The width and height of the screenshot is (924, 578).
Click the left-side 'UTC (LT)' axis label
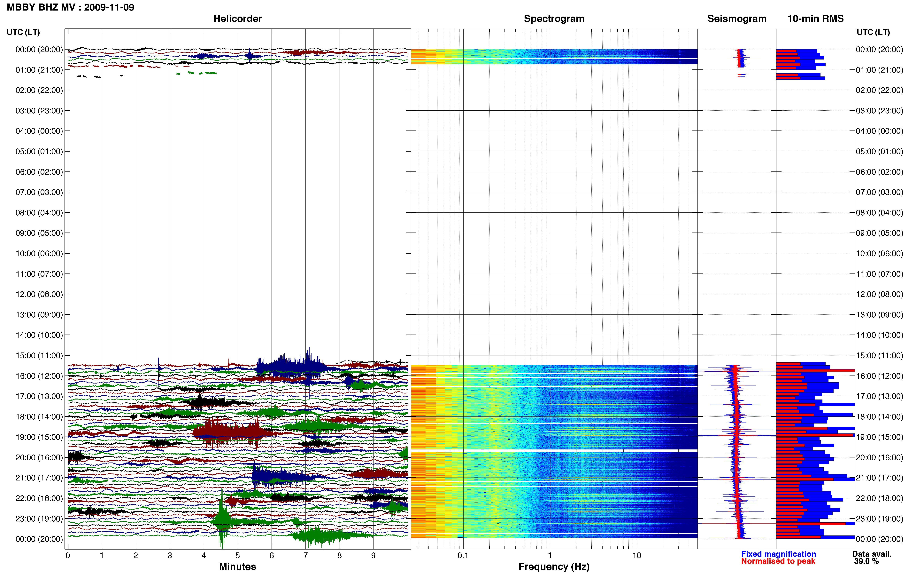pyautogui.click(x=23, y=32)
